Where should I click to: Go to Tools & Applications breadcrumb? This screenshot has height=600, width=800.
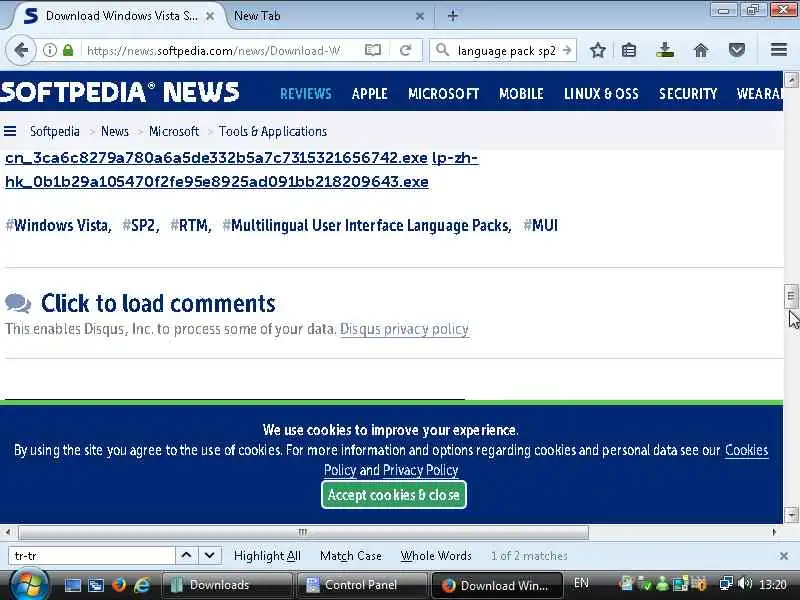(x=273, y=132)
